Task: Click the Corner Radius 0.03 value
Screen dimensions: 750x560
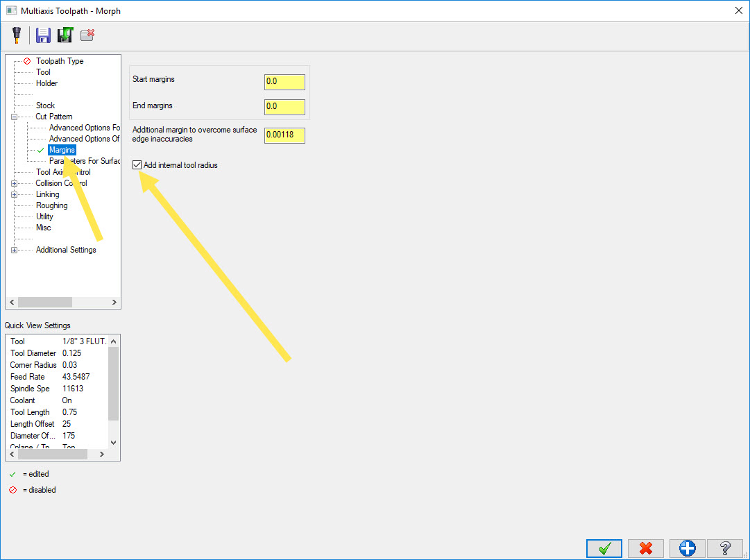Action: [x=70, y=366]
